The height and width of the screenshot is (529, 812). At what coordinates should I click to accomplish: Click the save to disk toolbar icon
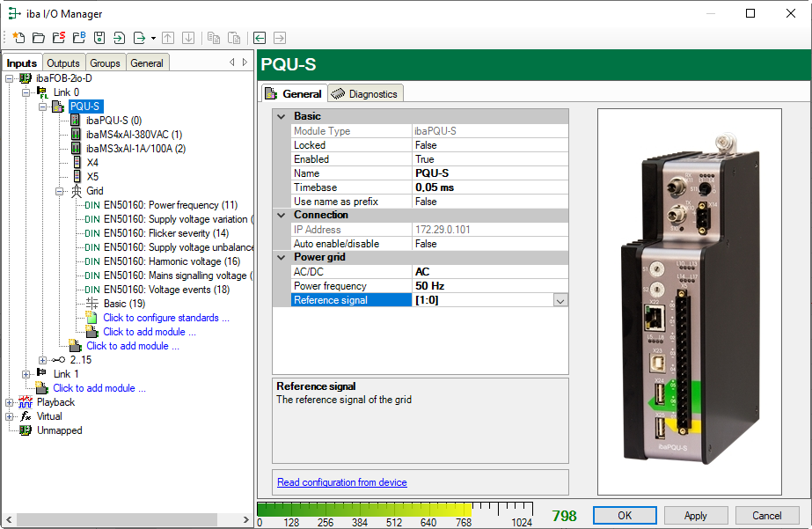99,38
